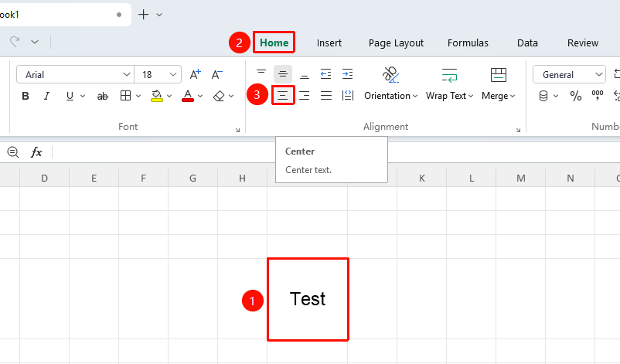Select the cell containing Test
This screenshot has width=620, height=364.
[308, 299]
